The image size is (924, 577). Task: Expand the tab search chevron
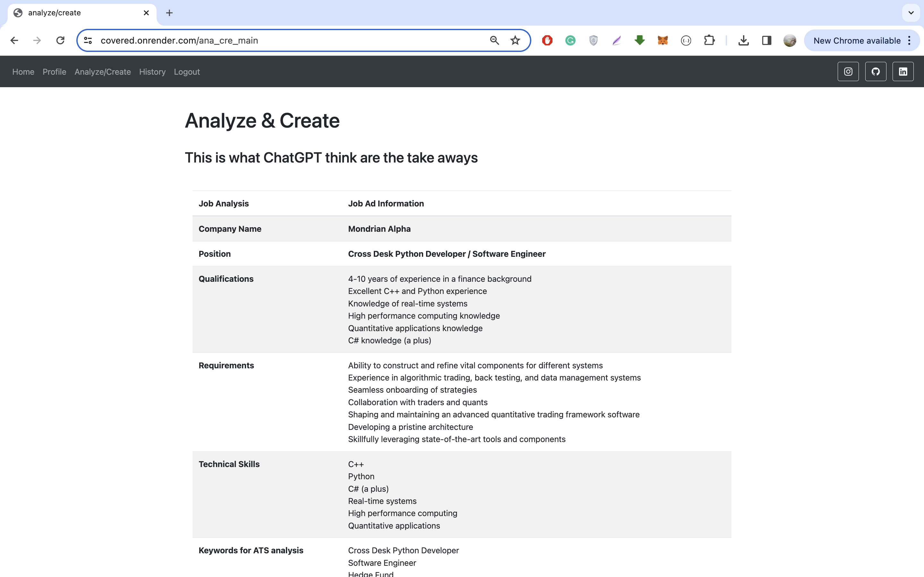pos(911,13)
